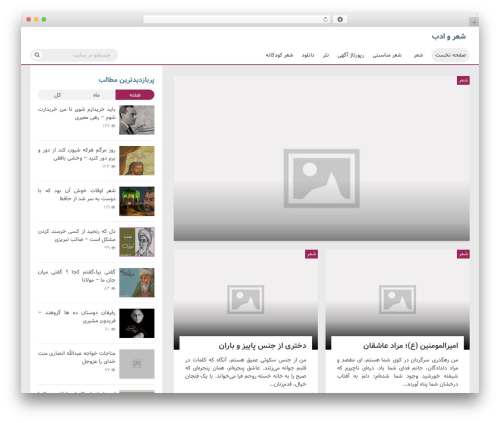Open post title امیرالمومنین (ع)؛ مراد عاشقان
This screenshot has width=500, height=423.
click(411, 346)
